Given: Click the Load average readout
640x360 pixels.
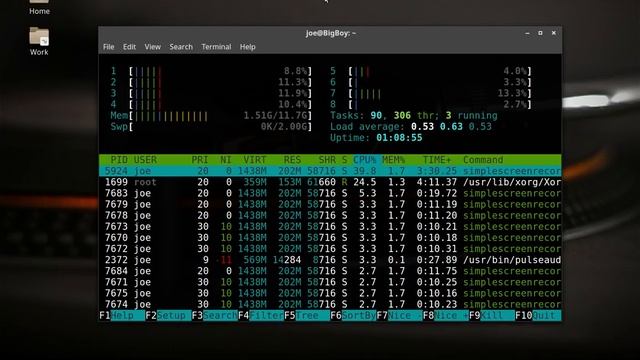Looking at the screenshot, I should [x=411, y=127].
